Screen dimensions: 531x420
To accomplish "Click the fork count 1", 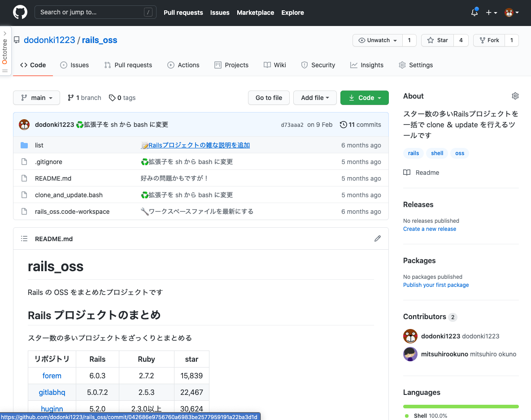I will (512, 40).
